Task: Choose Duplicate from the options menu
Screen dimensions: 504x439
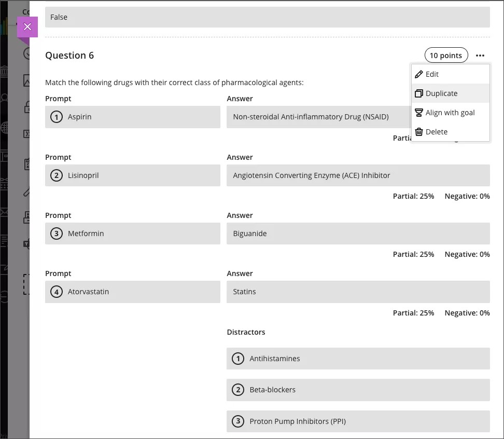Action: point(442,93)
